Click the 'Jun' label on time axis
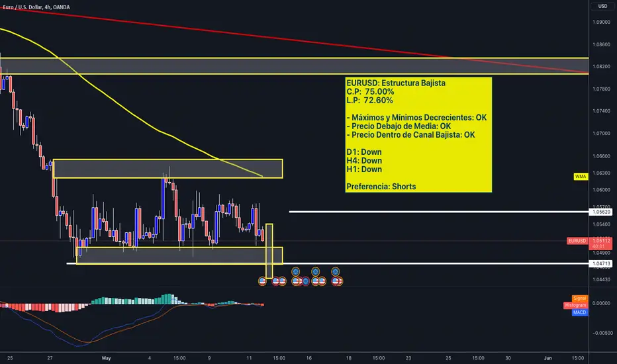The height and width of the screenshot is (364, 617). (x=547, y=358)
